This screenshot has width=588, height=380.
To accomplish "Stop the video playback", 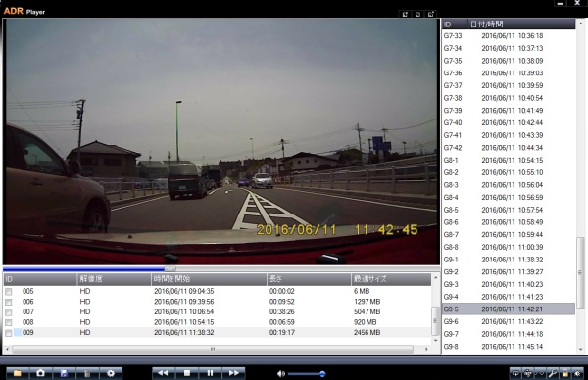I will [187, 373].
